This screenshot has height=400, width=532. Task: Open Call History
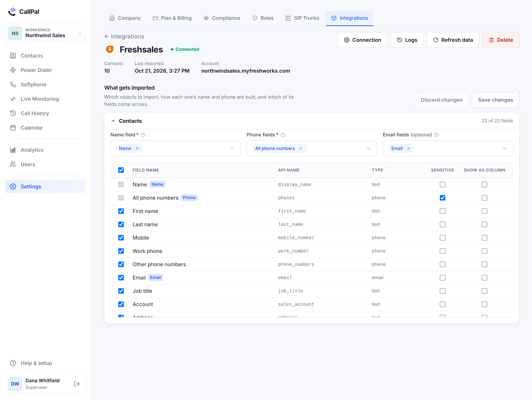[45, 113]
